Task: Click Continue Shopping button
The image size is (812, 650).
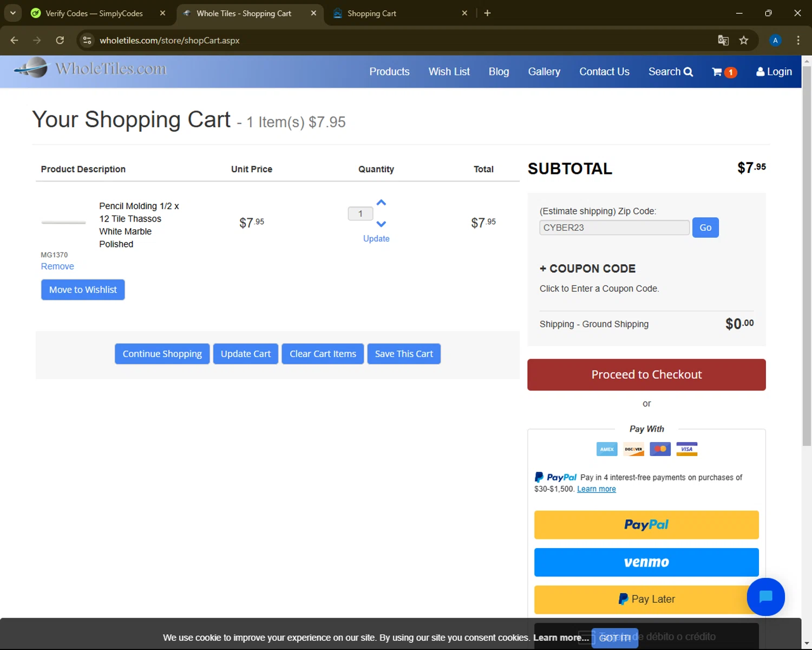Action: [x=162, y=354]
